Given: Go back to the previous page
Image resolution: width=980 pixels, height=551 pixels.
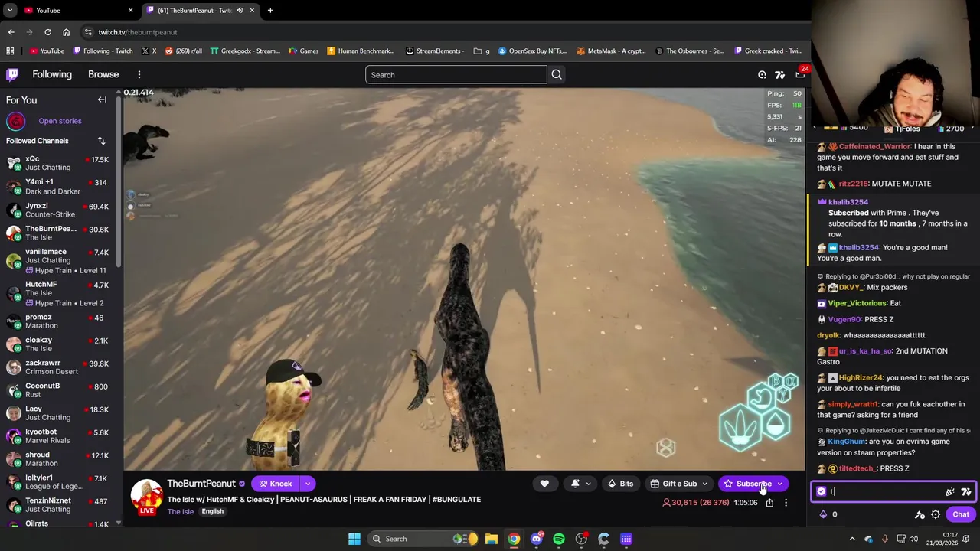Looking at the screenshot, I should tap(11, 32).
